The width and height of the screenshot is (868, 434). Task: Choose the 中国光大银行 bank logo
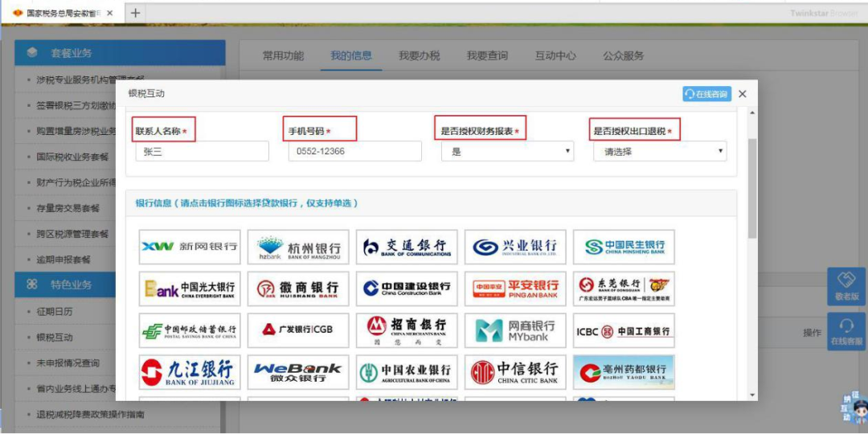[190, 289]
